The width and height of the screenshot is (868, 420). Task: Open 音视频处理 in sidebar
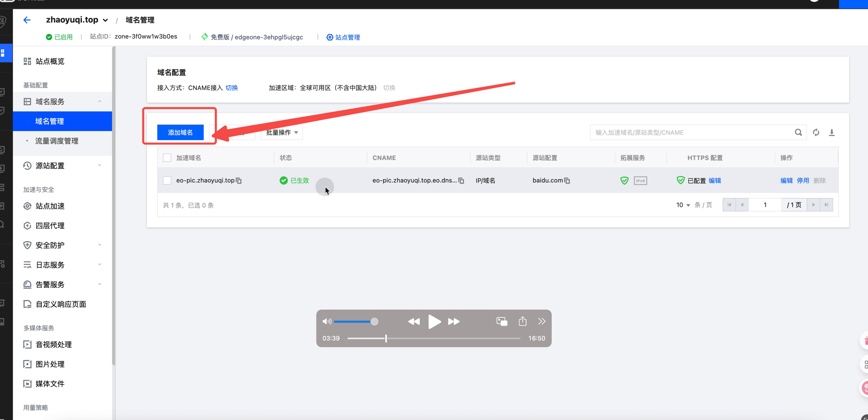pos(54,344)
